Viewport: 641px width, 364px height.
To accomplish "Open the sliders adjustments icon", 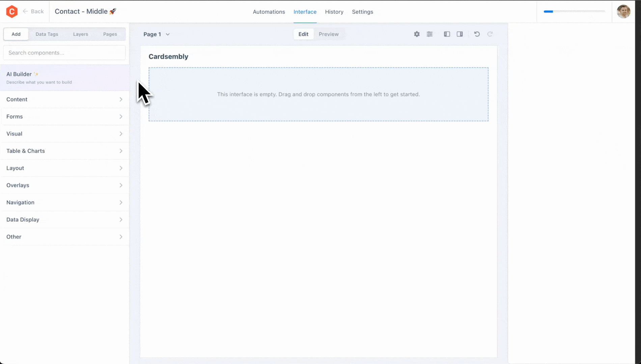I will pos(429,34).
